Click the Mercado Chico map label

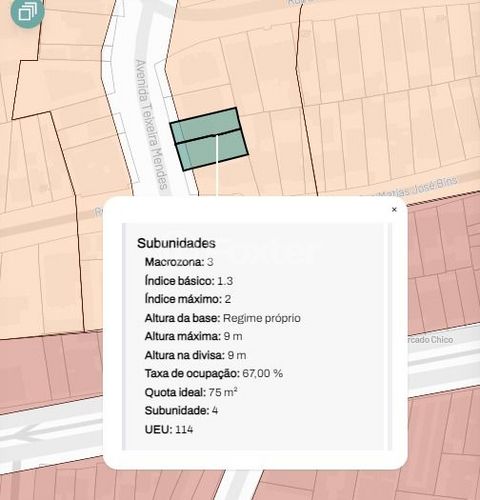(x=430, y=340)
